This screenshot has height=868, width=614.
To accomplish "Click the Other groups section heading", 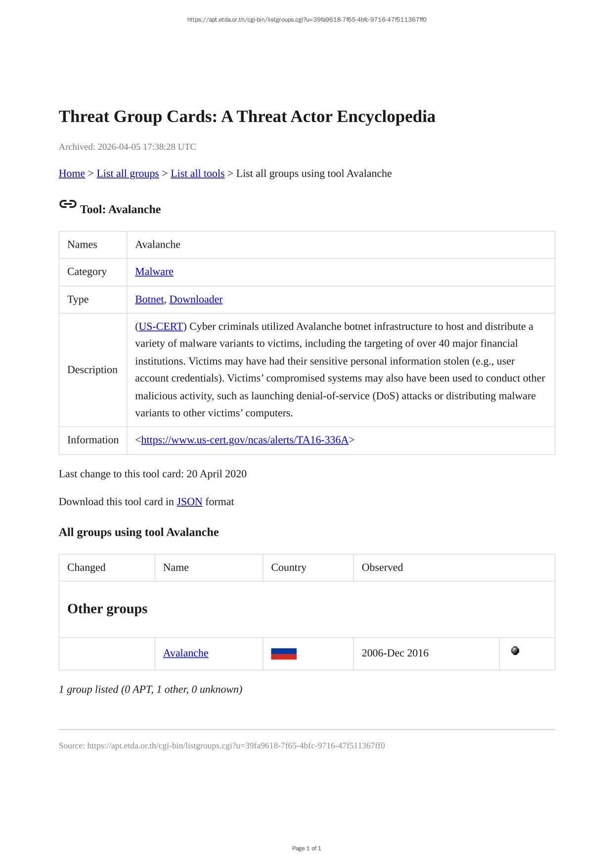I will (107, 608).
